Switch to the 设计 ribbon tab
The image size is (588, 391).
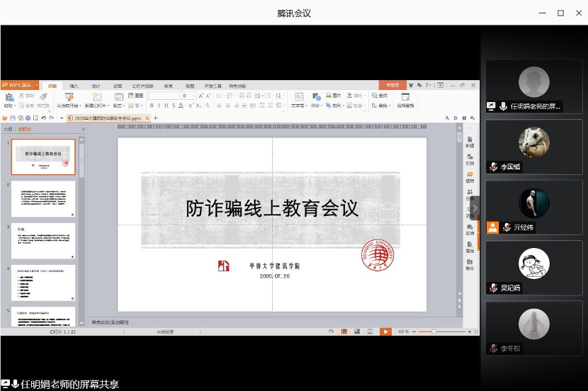96,86
